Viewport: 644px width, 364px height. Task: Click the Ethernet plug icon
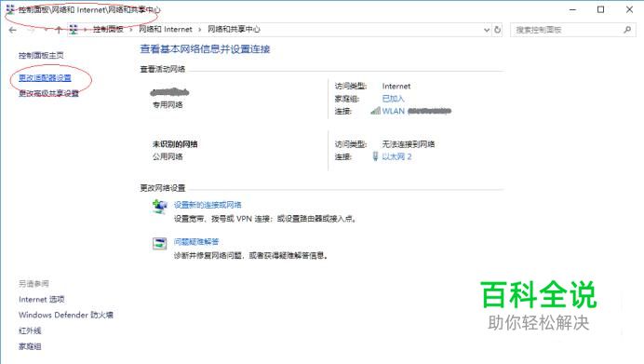click(x=375, y=156)
